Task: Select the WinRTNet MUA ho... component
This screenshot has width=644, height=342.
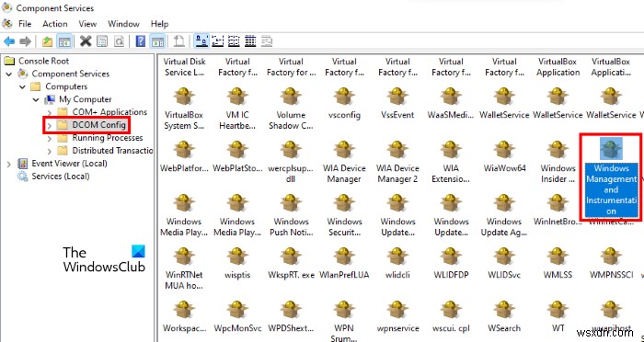Action: [x=184, y=268]
